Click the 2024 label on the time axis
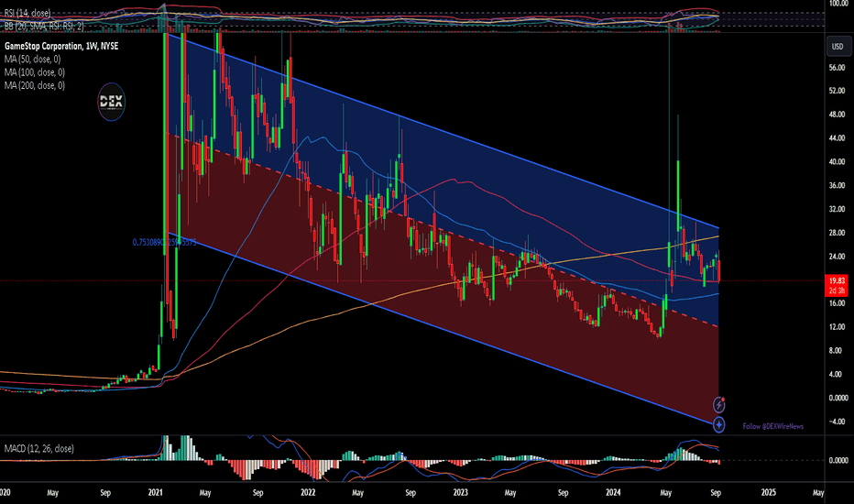This screenshot has height=504, width=854. pyautogui.click(x=613, y=493)
